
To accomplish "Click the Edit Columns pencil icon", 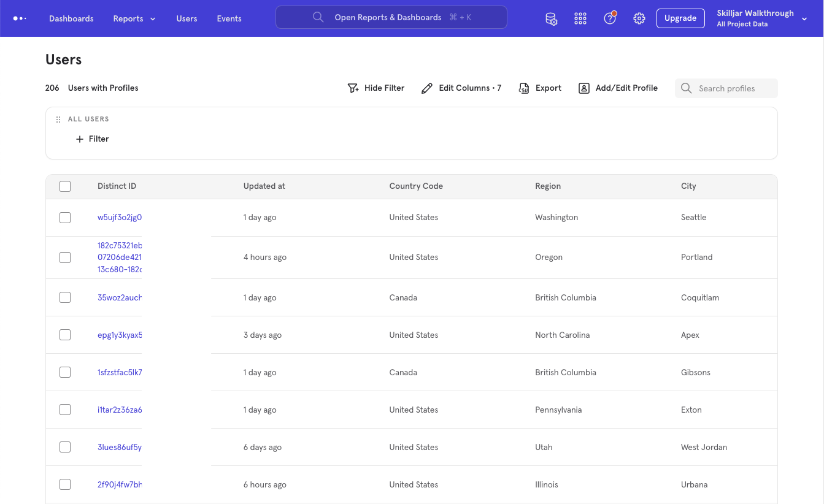I will coord(427,88).
